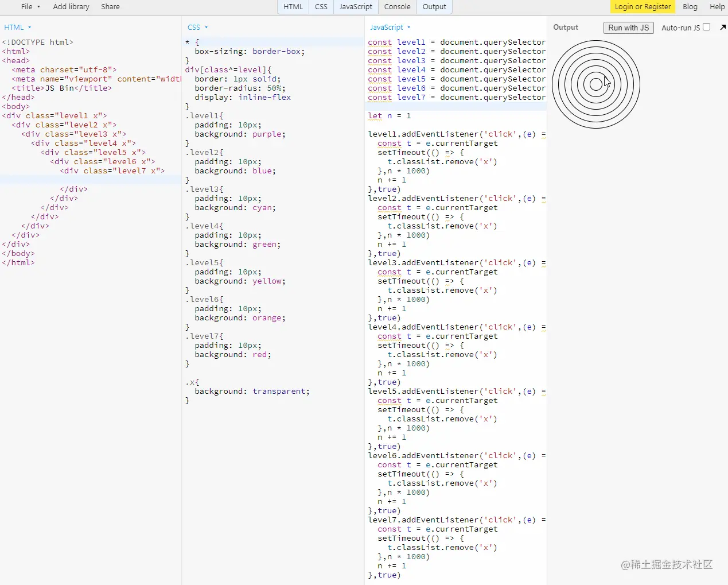Open the Help link
728x585 pixels.
(x=717, y=7)
